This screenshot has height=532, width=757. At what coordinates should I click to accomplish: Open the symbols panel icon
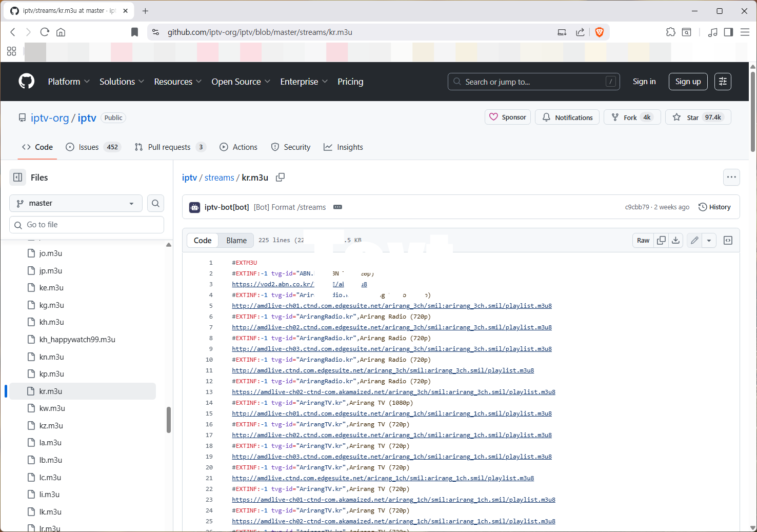click(x=728, y=241)
